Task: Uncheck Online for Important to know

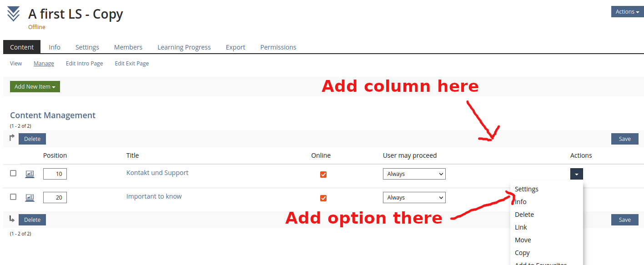Action: pos(323,198)
